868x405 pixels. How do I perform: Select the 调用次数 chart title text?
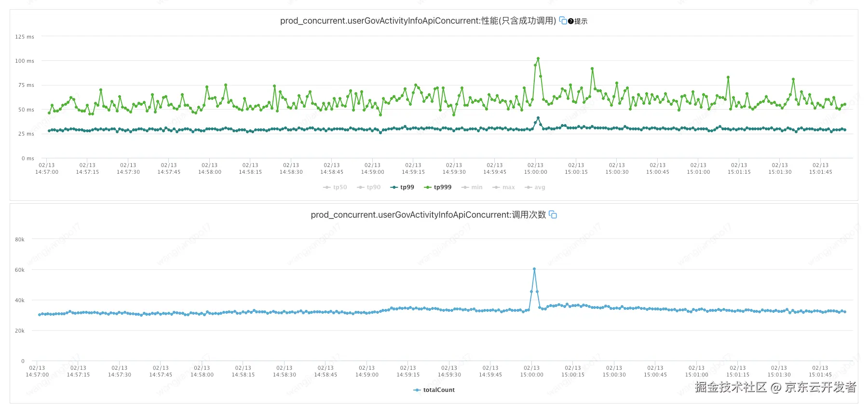point(428,215)
